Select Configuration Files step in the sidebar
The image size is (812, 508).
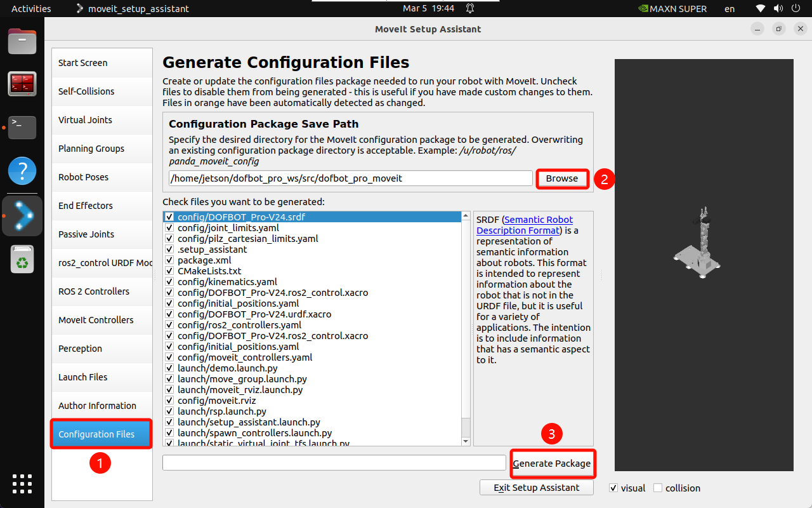pos(102,434)
